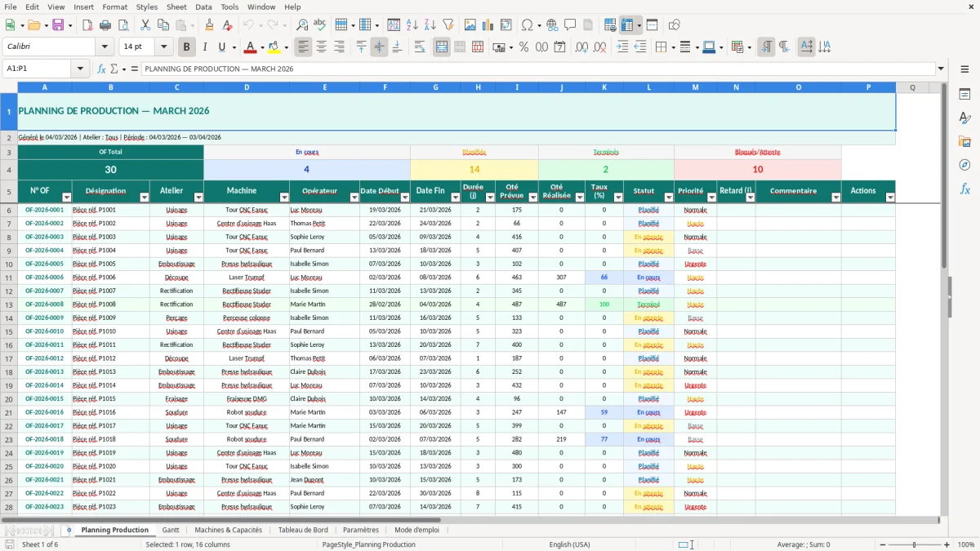Screen dimensions: 980x551
Task: Toggle the AutoFilter funnel button
Action: tap(448, 25)
